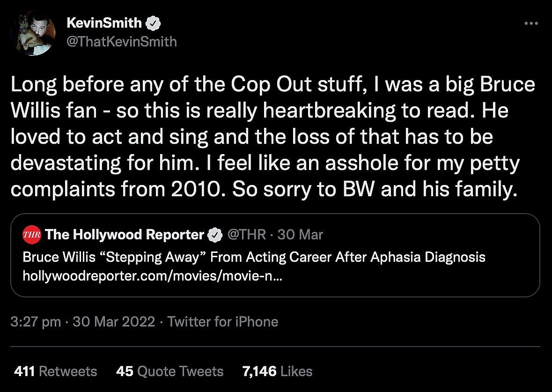Click the 3:27 pm · 30 Mar 2022 timestamp
Viewport: 552px width, 392px height.
(82, 322)
